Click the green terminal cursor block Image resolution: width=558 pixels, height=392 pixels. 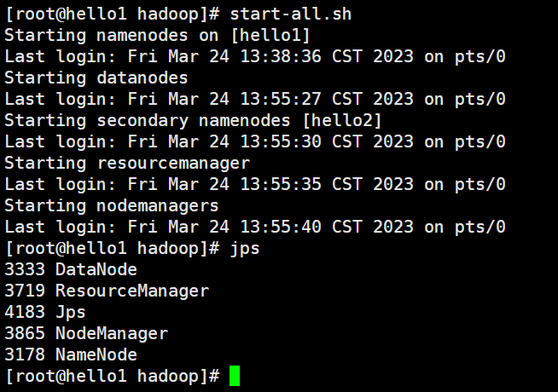[x=235, y=376]
